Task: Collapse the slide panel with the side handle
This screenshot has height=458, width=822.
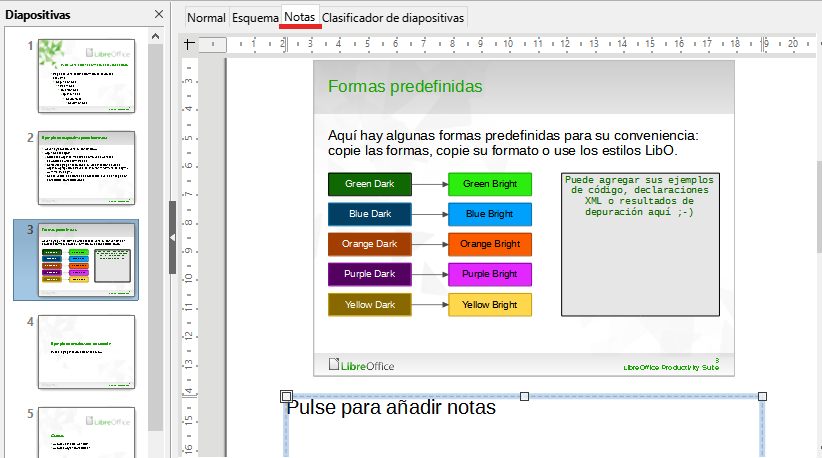Action: tap(172, 237)
